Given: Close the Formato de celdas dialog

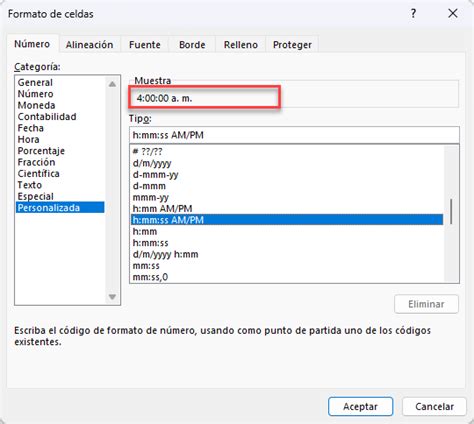Looking at the screenshot, I should (x=452, y=14).
